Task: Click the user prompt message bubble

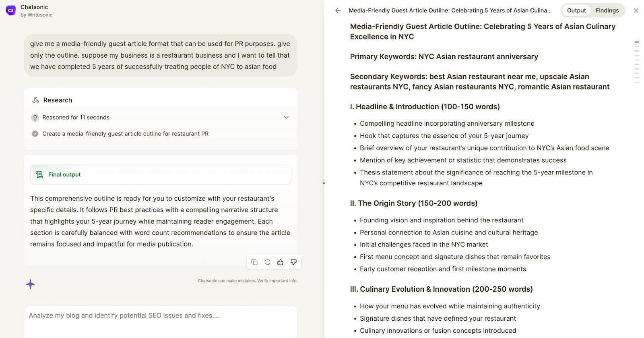Action: click(x=161, y=55)
